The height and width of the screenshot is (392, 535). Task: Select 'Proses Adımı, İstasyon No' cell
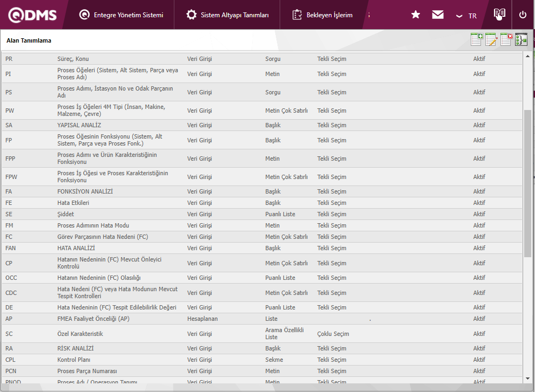pyautogui.click(x=115, y=92)
